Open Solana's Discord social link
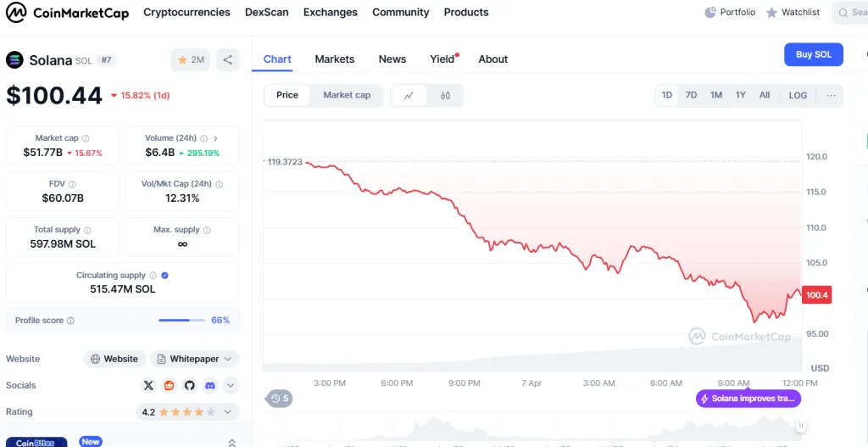Image resolution: width=868 pixels, height=447 pixels. (210, 385)
